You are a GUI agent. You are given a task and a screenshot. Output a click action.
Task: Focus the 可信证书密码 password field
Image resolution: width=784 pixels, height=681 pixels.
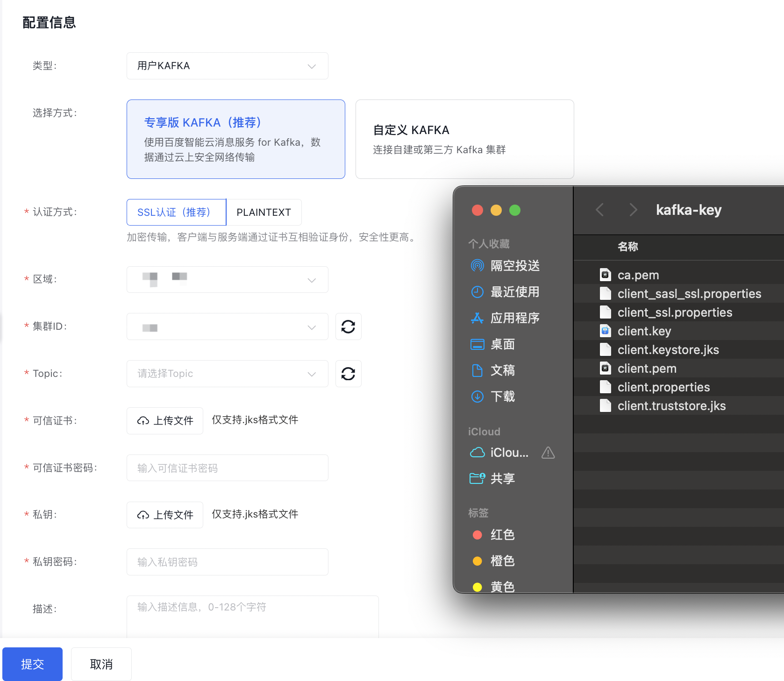pos(228,468)
